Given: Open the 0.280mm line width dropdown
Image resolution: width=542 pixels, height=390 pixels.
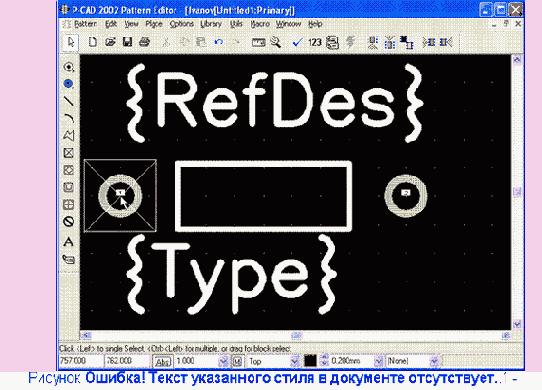Looking at the screenshot, I should (x=378, y=361).
